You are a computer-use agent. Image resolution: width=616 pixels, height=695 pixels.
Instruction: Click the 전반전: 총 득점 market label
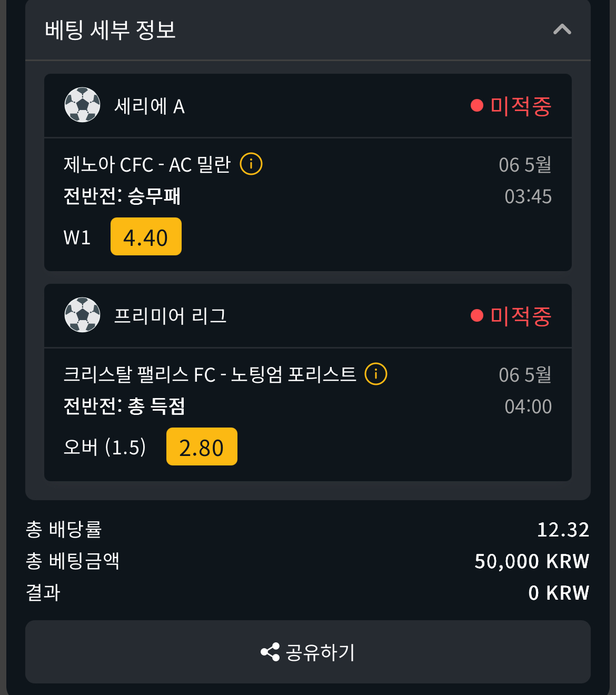[124, 406]
